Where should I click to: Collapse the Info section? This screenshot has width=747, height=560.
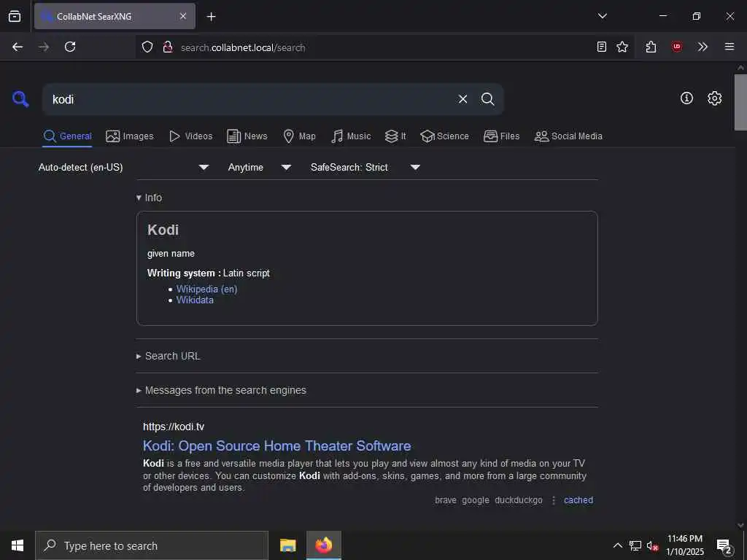pos(149,198)
